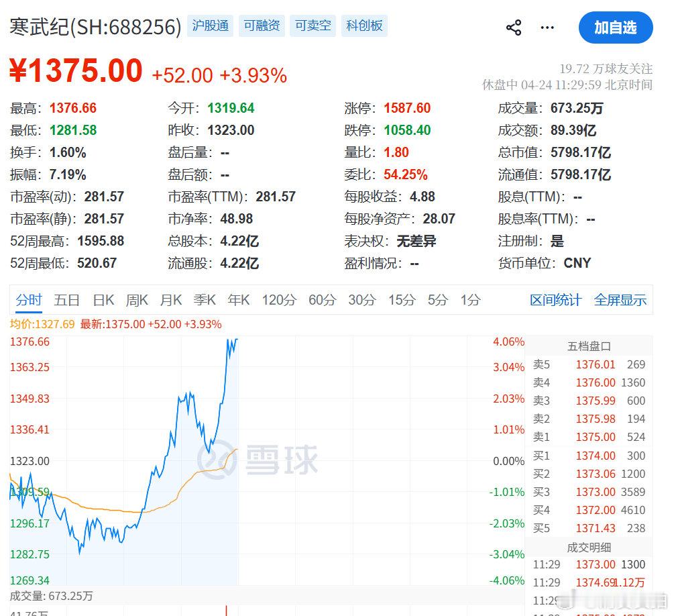Select the 月K chart period
This screenshot has height=616, width=674.
point(171,301)
